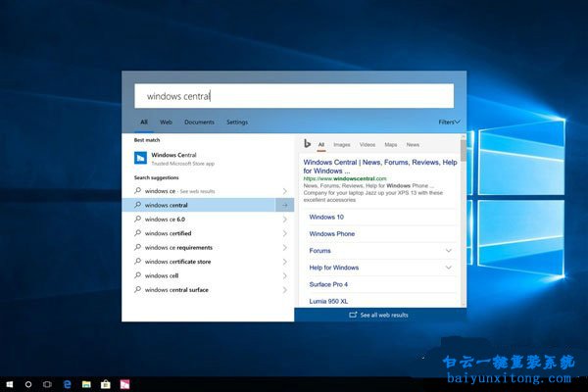Expand chevron for windows central surface
This screenshot has width=588, height=392.
click(x=284, y=290)
